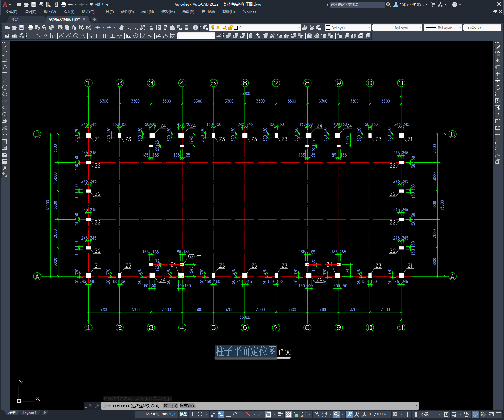Viewport: 504px width, 420px height.
Task: Toggle polar tracking in status bar
Action: (x=236, y=414)
